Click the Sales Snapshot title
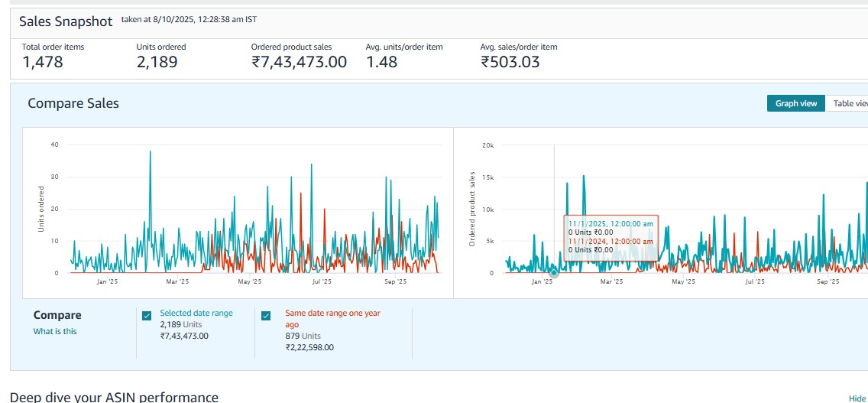The width and height of the screenshot is (868, 403). 66,21
